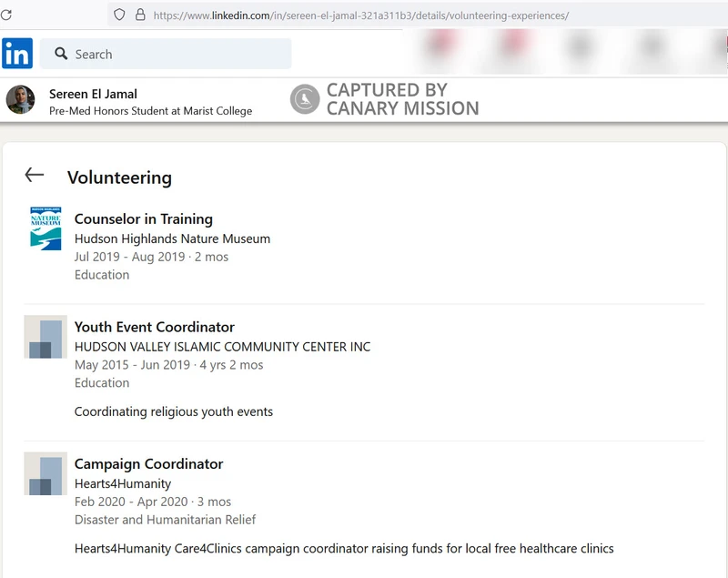Click the browser reload icon
Image resolution: width=728 pixels, height=578 pixels.
[5, 15]
